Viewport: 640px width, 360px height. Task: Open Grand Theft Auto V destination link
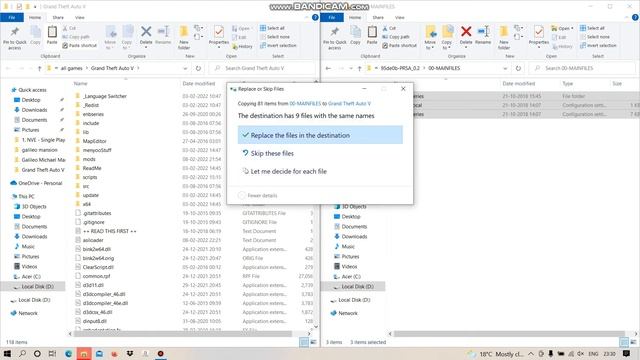349,104
